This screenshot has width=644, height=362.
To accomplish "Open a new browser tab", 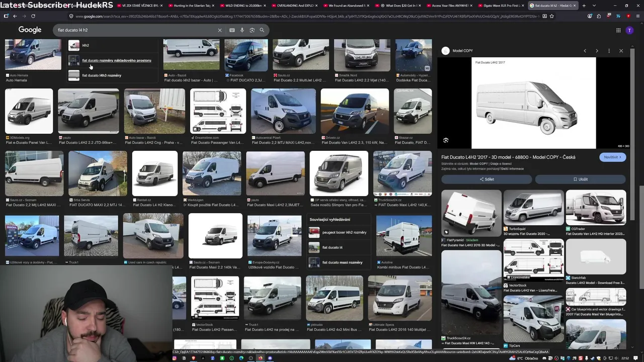I will click(584, 6).
